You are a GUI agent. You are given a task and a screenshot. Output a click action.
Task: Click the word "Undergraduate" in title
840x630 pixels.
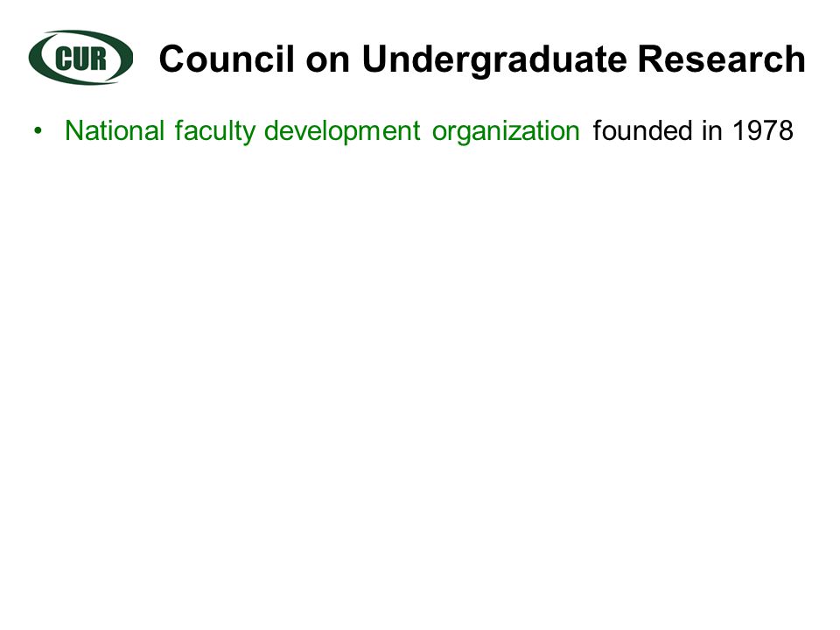pyautogui.click(x=494, y=61)
